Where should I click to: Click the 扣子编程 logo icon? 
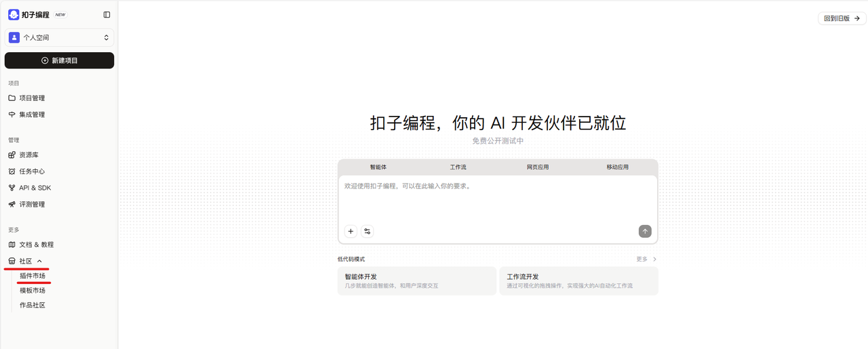14,14
